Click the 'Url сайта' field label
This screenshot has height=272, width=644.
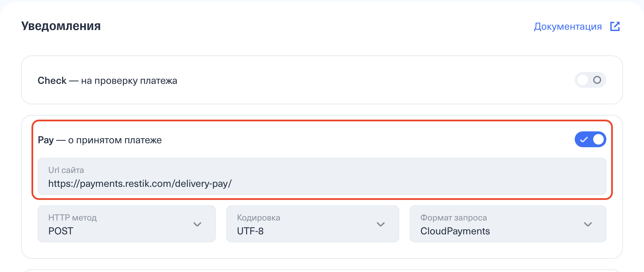[x=66, y=170]
